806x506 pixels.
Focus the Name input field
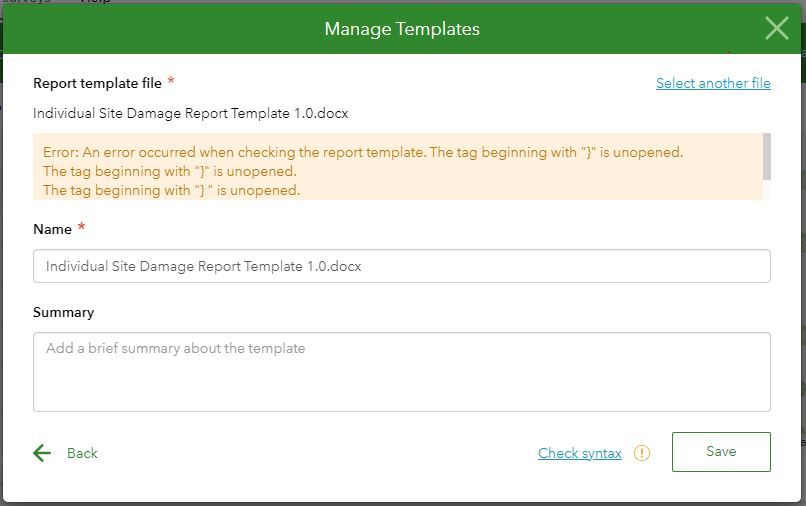coord(401,266)
